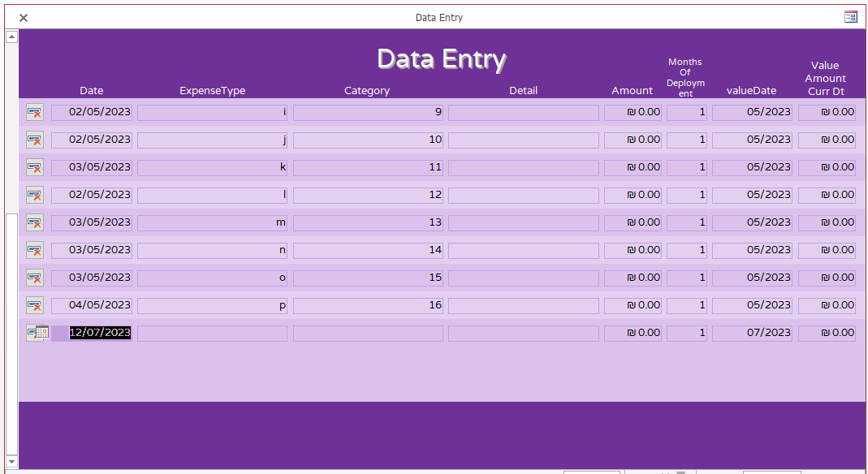The image size is (868, 474).
Task: Edit the Amount field for Category 16
Action: (x=633, y=305)
